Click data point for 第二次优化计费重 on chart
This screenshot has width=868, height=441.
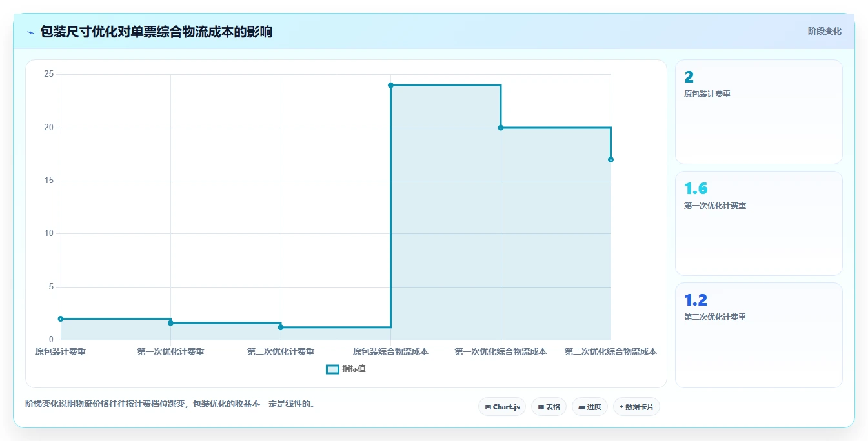coord(281,327)
